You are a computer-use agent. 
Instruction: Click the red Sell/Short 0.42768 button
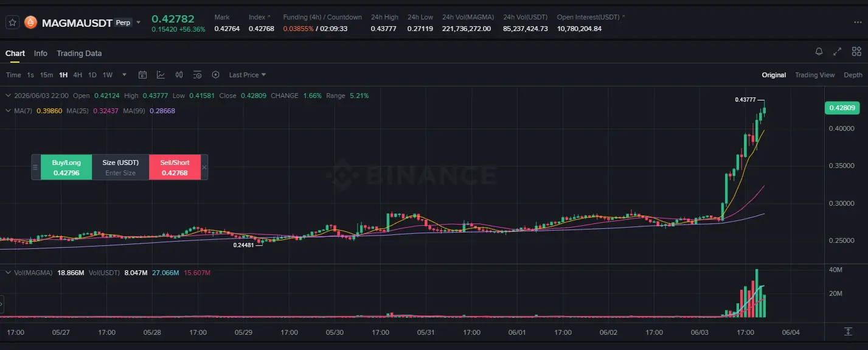(175, 167)
